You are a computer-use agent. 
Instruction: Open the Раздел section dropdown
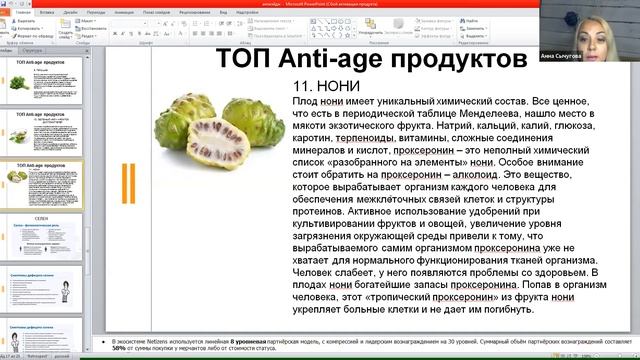86,36
